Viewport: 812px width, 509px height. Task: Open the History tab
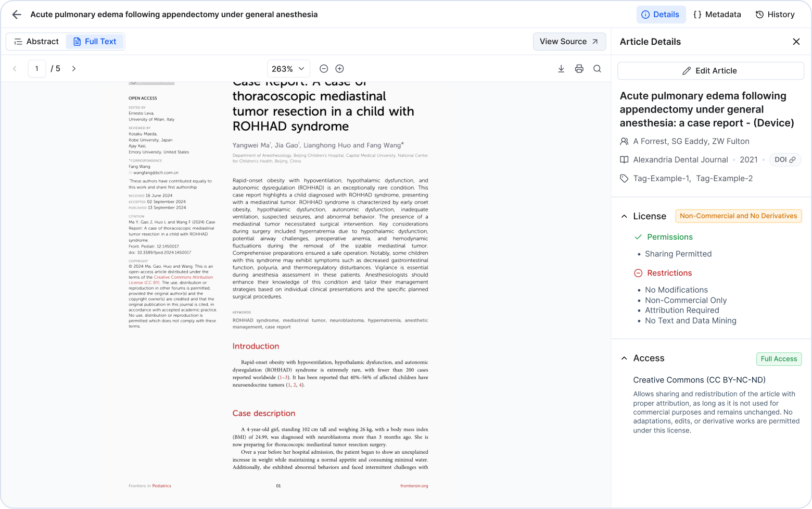click(775, 15)
